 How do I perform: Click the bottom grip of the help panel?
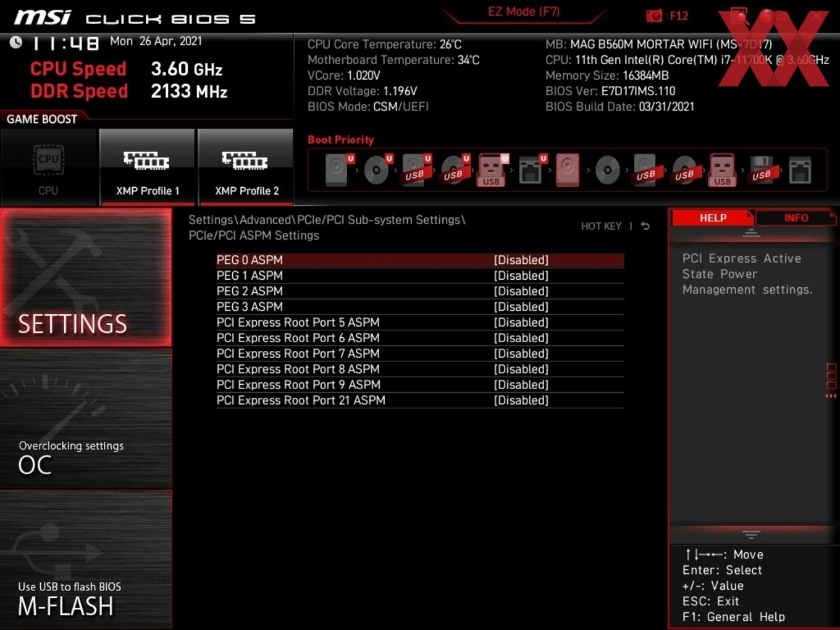(751, 534)
